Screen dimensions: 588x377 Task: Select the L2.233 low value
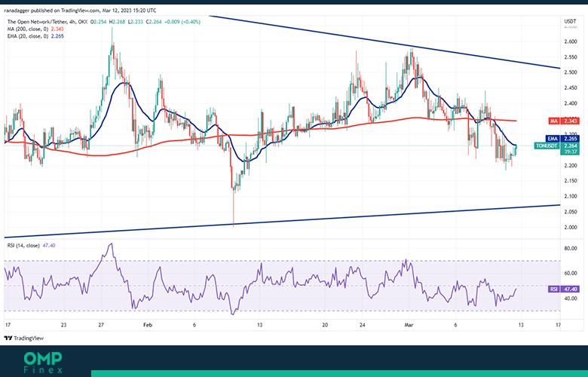[136, 22]
